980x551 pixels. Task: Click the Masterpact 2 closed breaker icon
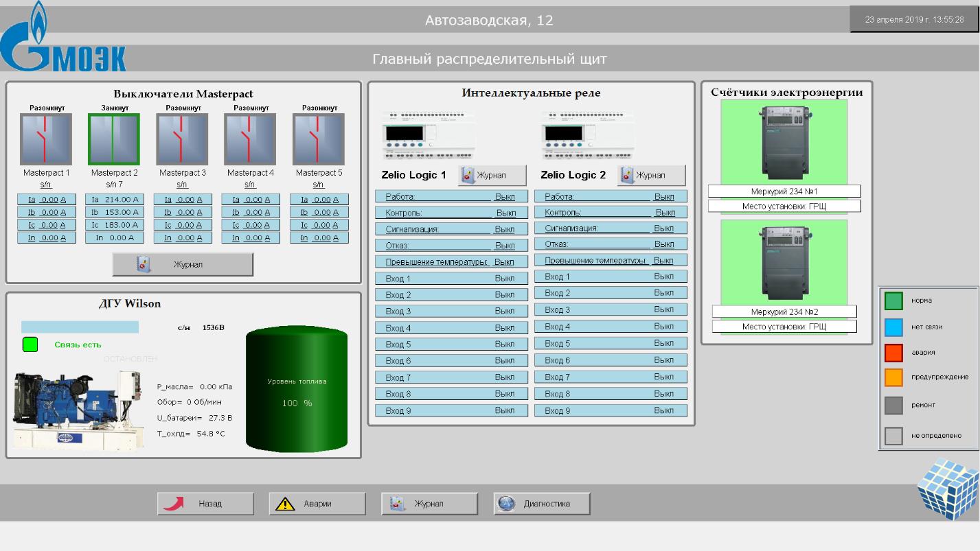114,139
